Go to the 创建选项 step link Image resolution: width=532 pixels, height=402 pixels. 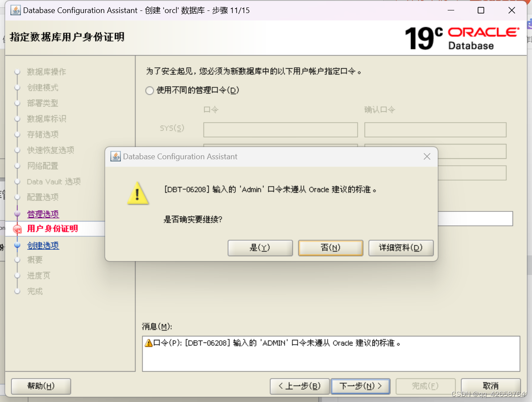pos(43,245)
